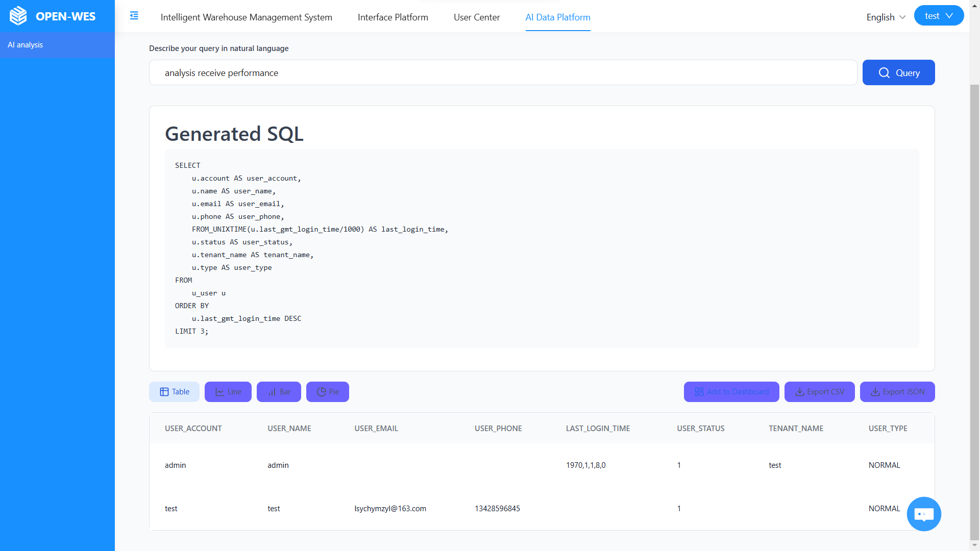This screenshot has height=551, width=980.
Task: Click the lsychymzyl@163.com email cell
Action: click(x=390, y=509)
